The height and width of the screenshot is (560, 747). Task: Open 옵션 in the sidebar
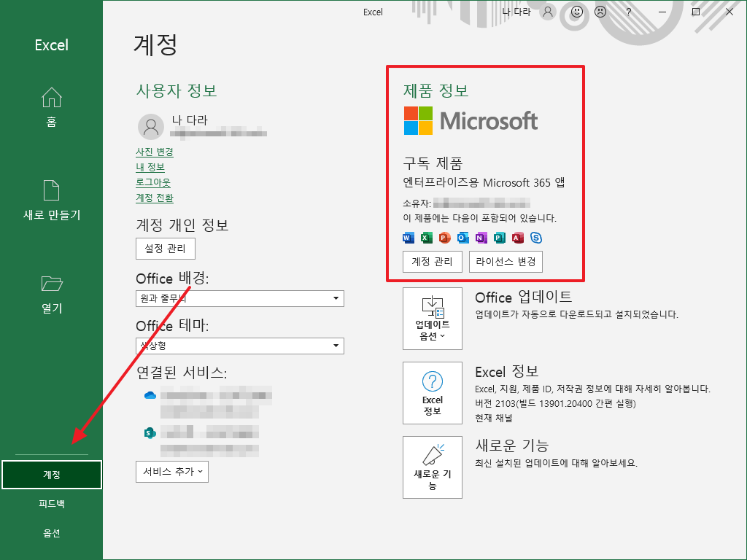(x=52, y=533)
